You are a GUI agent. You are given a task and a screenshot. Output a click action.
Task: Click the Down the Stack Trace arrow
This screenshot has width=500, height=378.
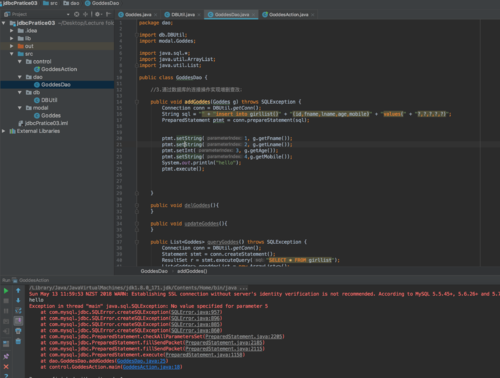(18, 301)
